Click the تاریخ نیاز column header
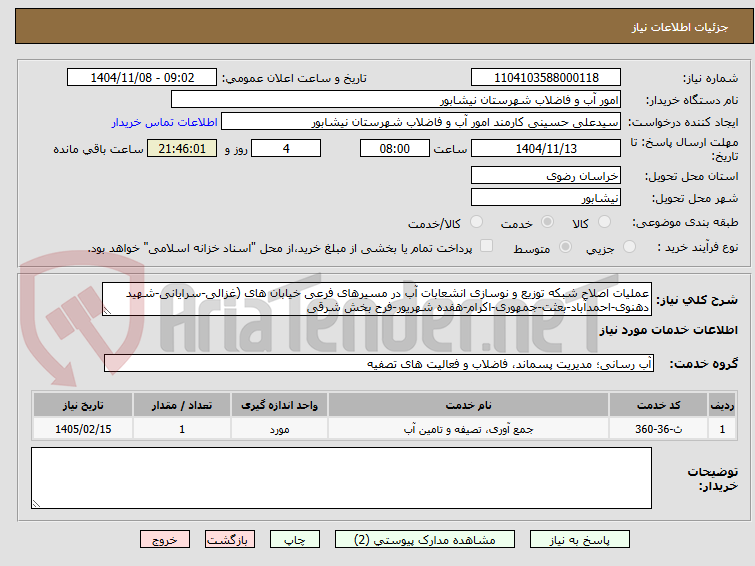 click(83, 405)
